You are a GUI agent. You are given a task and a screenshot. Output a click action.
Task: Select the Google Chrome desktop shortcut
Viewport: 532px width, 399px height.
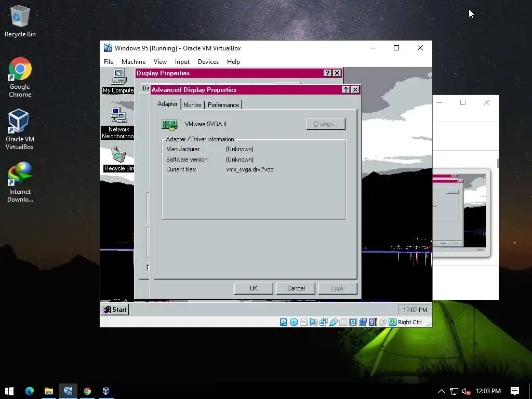pos(20,78)
